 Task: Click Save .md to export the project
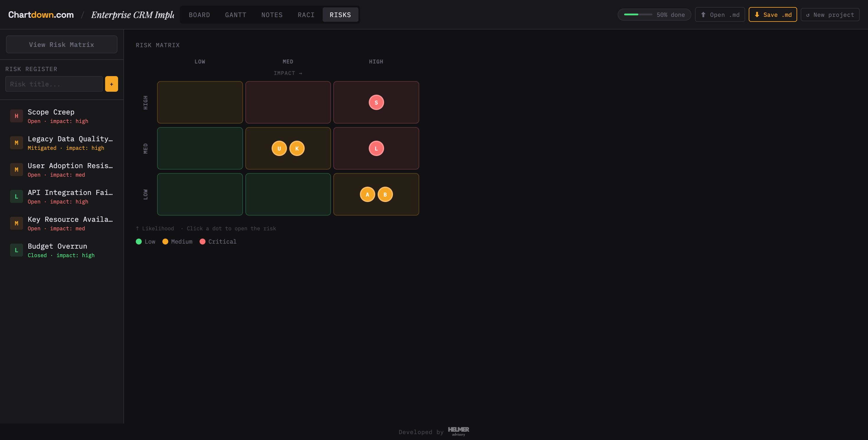(772, 14)
